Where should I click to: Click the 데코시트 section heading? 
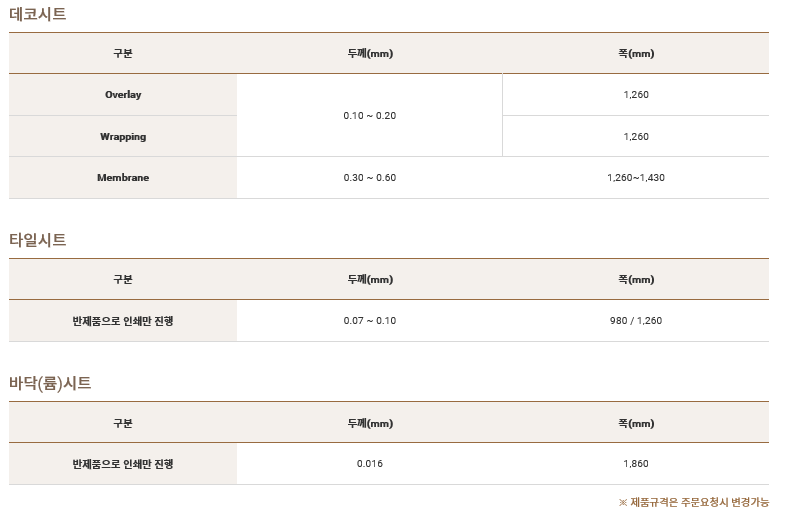click(x=38, y=14)
